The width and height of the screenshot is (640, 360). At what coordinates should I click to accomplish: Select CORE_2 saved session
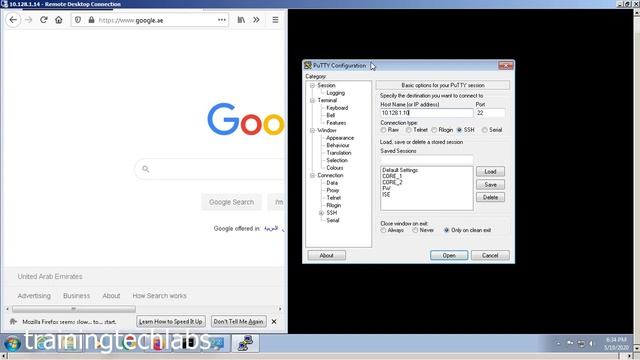392,182
